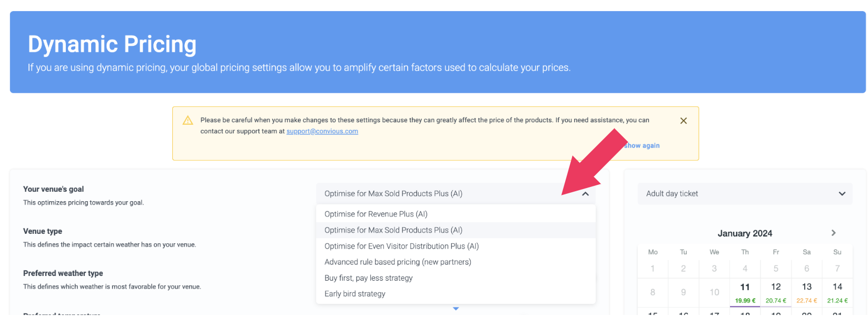868x316 pixels.
Task: Click the small blue slider marker triangle
Action: 456,309
